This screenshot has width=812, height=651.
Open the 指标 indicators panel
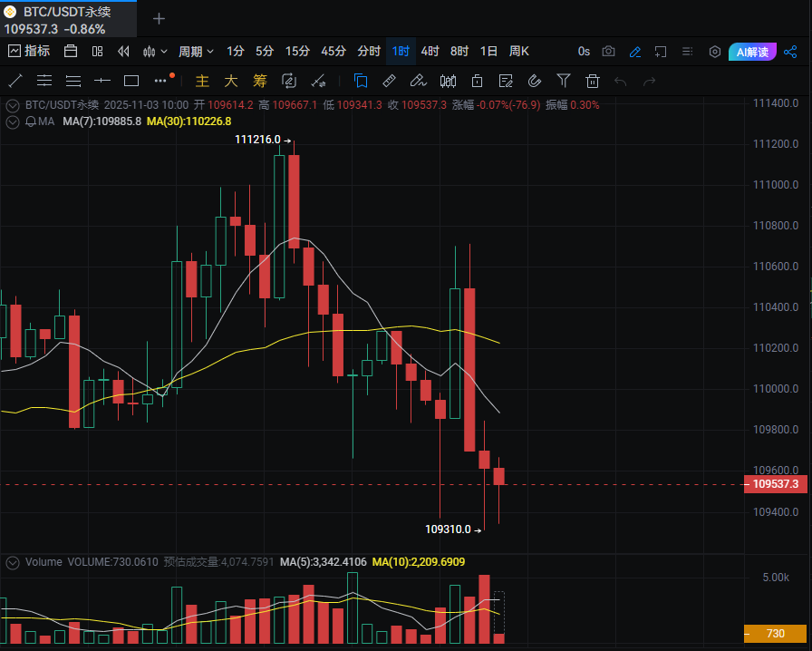tap(29, 52)
